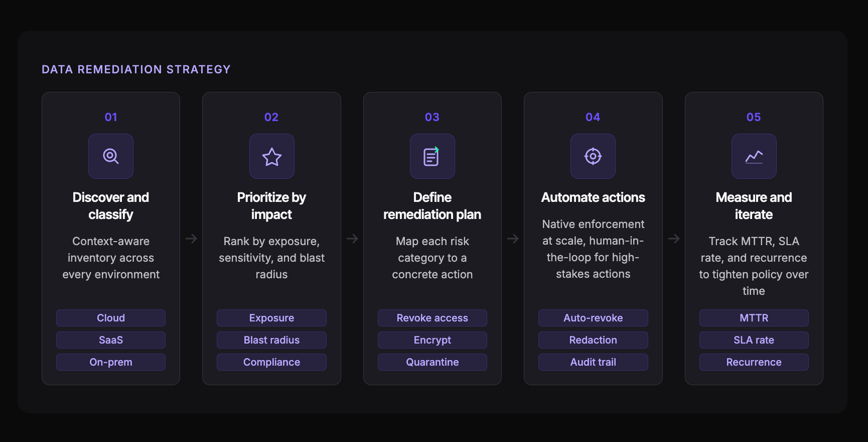The width and height of the screenshot is (868, 442).
Task: Choose the Exposure tag
Action: click(x=272, y=318)
